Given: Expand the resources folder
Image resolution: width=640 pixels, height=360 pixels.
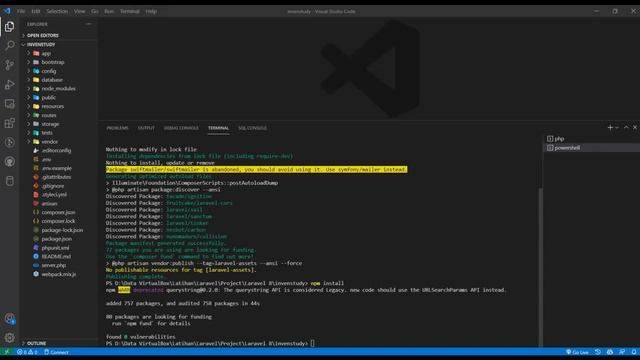Looking at the screenshot, I should [x=59, y=106].
